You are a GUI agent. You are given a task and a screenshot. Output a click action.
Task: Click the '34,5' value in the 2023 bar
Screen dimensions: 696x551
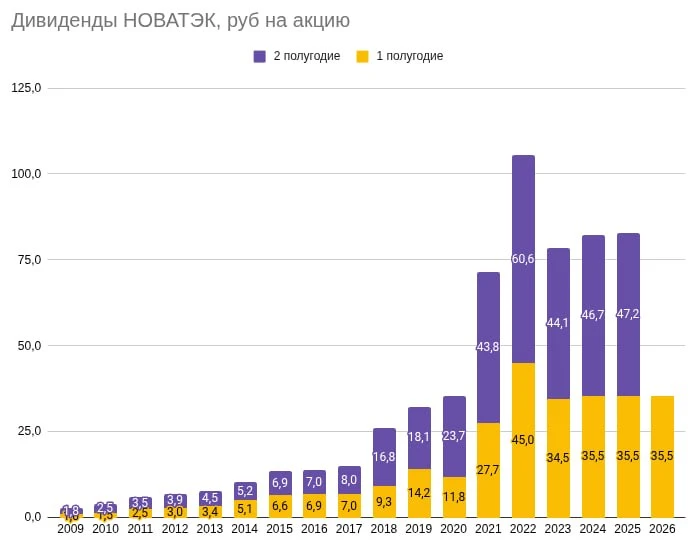coord(558,457)
